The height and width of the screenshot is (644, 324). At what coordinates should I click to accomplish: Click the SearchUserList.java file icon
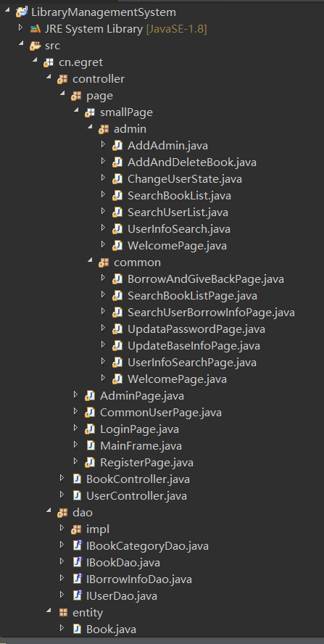[x=117, y=212]
